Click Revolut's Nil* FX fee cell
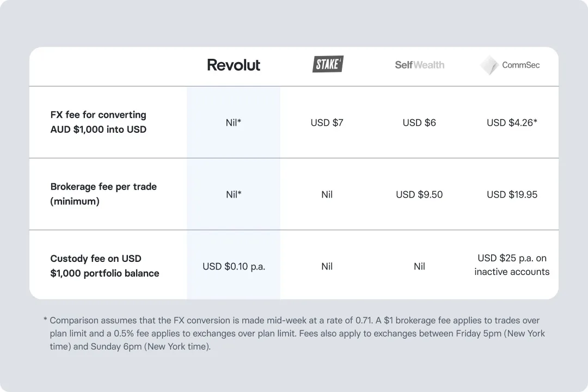This screenshot has width=588, height=392. click(x=234, y=122)
